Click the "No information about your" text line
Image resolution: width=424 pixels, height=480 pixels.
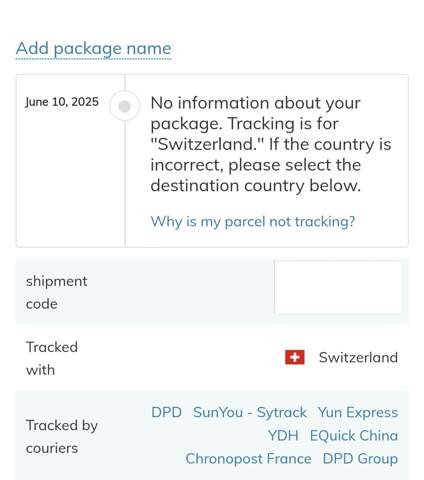click(255, 103)
